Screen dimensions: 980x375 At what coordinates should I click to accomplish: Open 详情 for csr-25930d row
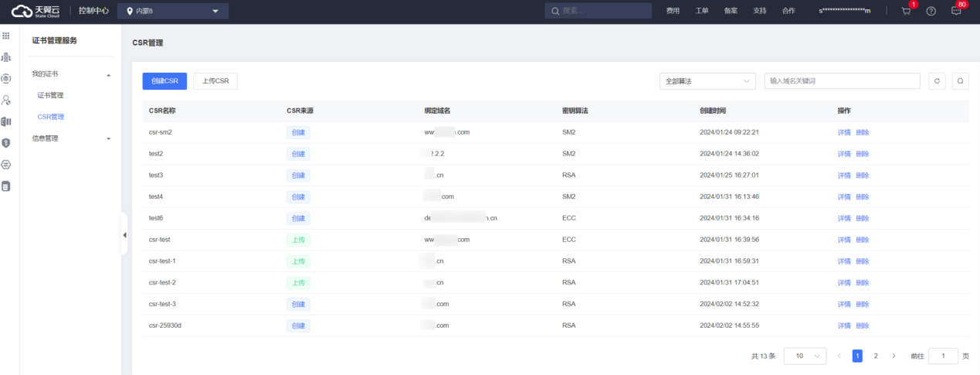pyautogui.click(x=844, y=326)
